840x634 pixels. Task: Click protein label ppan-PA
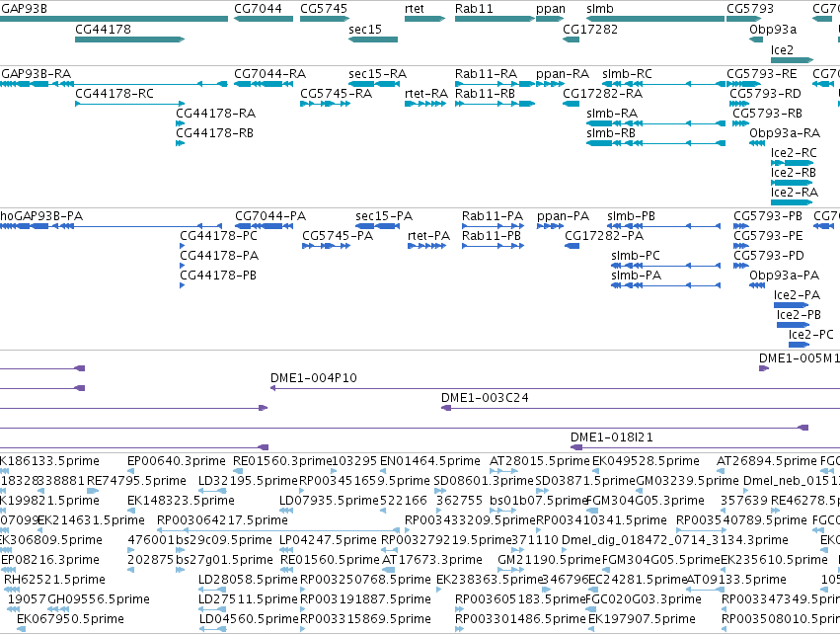(x=563, y=216)
